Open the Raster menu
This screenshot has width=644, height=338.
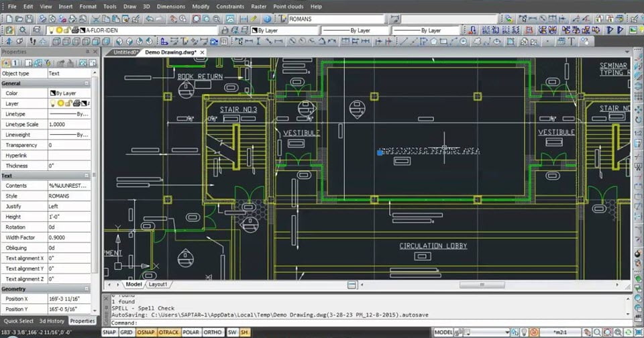click(x=259, y=7)
